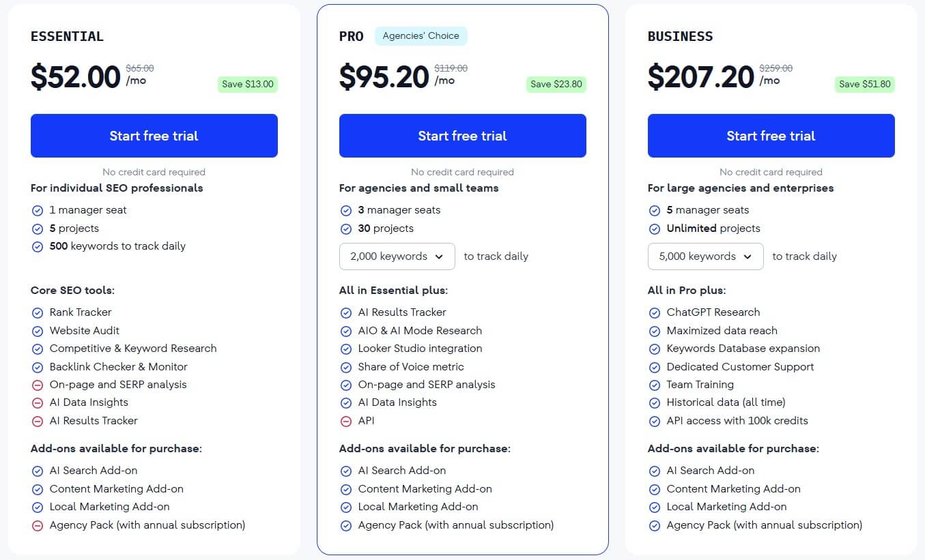
Task: Start free trial for Business plan
Action: click(771, 136)
